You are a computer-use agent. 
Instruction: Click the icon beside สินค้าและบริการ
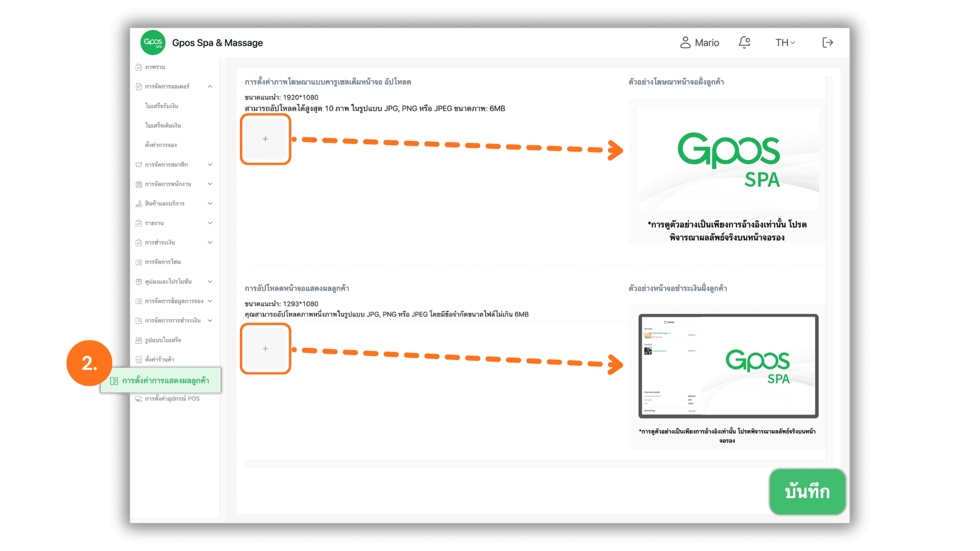click(138, 204)
